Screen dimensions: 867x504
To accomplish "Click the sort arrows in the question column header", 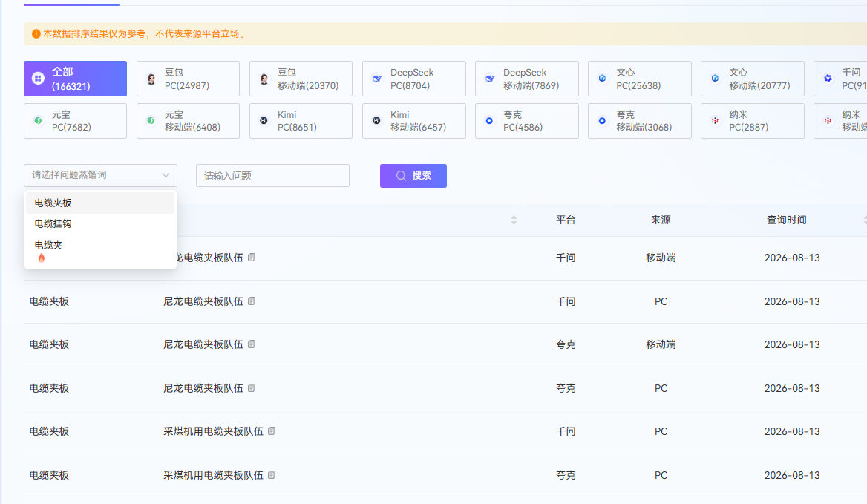I will click(x=514, y=220).
